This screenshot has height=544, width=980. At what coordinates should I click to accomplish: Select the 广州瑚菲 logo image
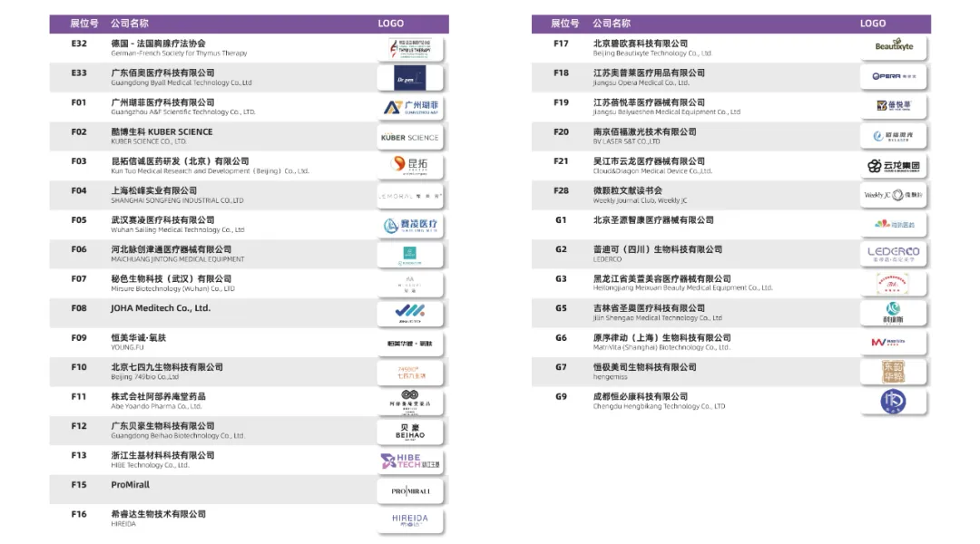pos(410,108)
